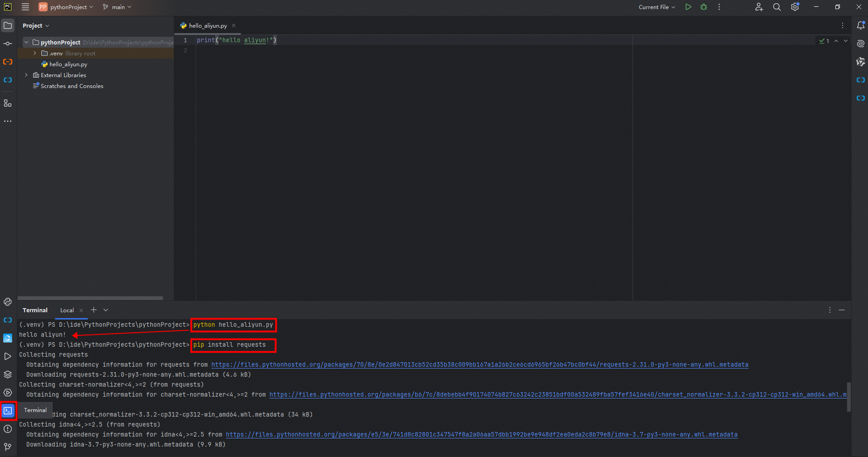Select the External Libraries row label
The image size is (868, 457).
64,75
